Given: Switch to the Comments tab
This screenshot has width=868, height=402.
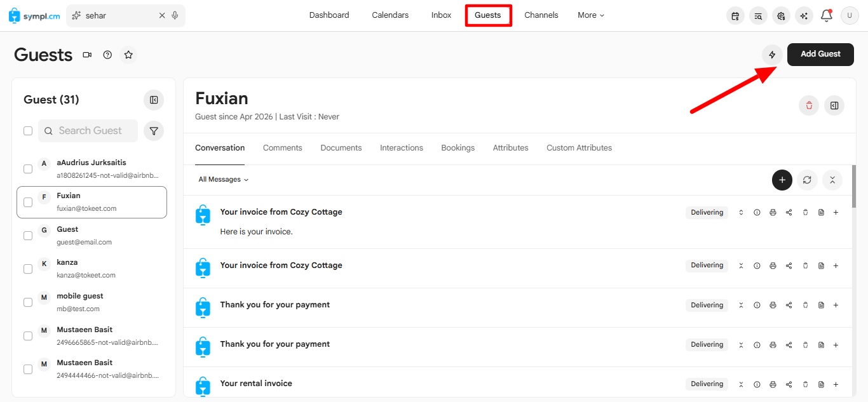Looking at the screenshot, I should 283,148.
